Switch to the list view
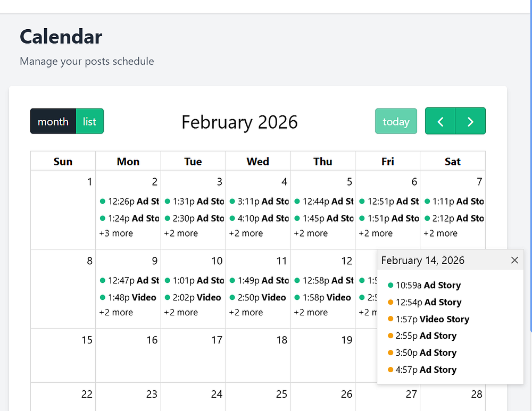Screen dimensions: 532x411 coord(89,121)
